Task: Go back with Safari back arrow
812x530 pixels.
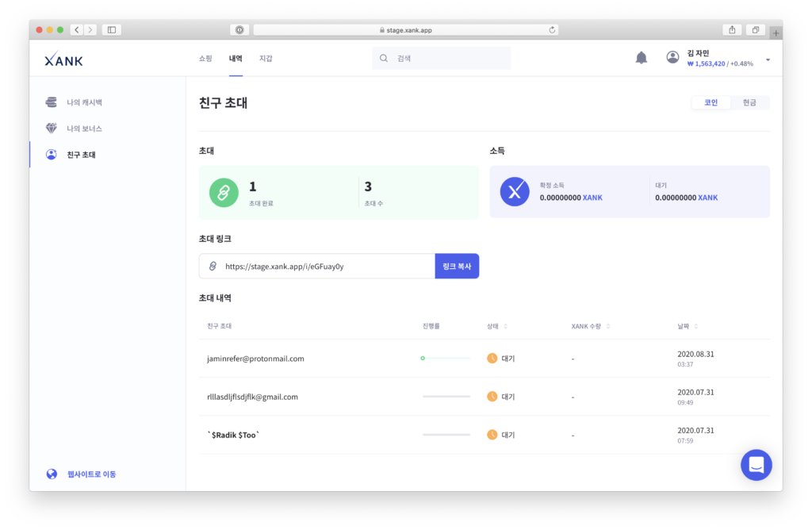Action: [77, 30]
